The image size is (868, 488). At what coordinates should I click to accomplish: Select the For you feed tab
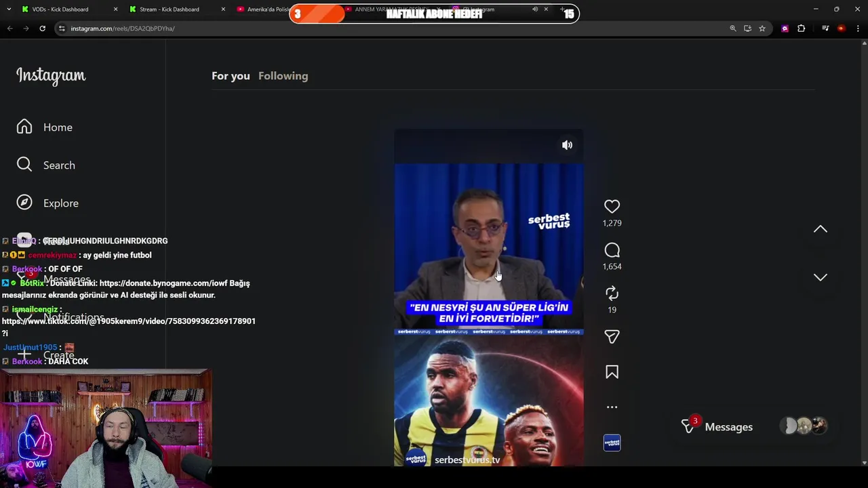[x=231, y=76]
